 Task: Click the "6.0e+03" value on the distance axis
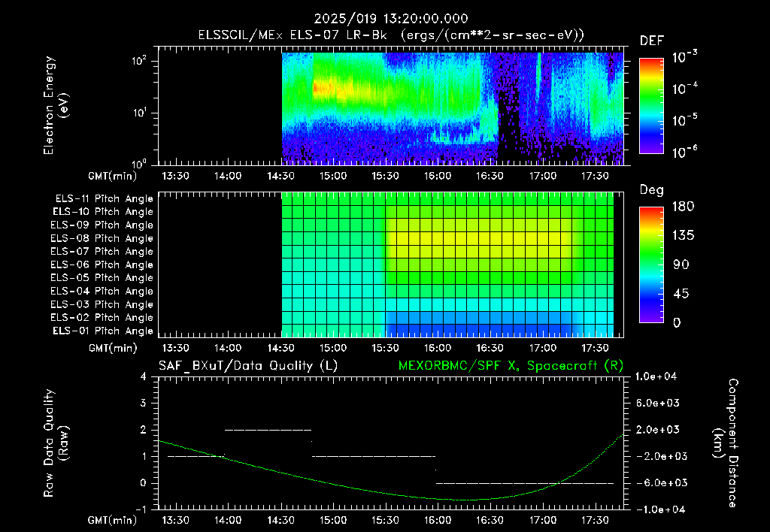pos(658,403)
